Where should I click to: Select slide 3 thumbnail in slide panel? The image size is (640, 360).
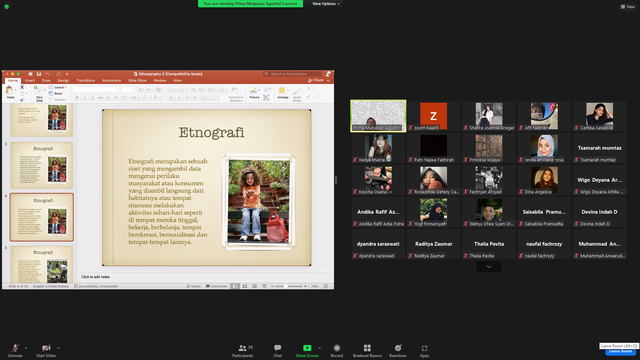pos(42,165)
